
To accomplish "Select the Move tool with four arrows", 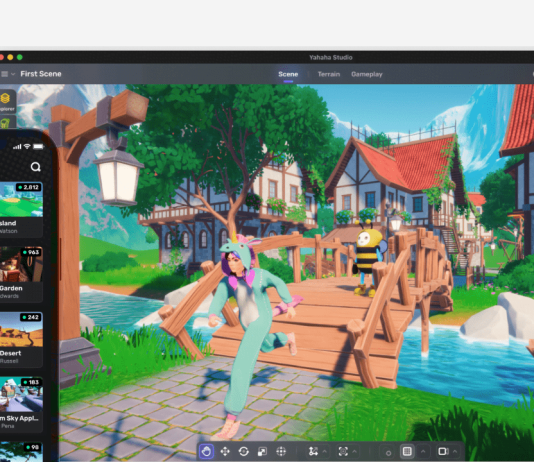I will 225,451.
